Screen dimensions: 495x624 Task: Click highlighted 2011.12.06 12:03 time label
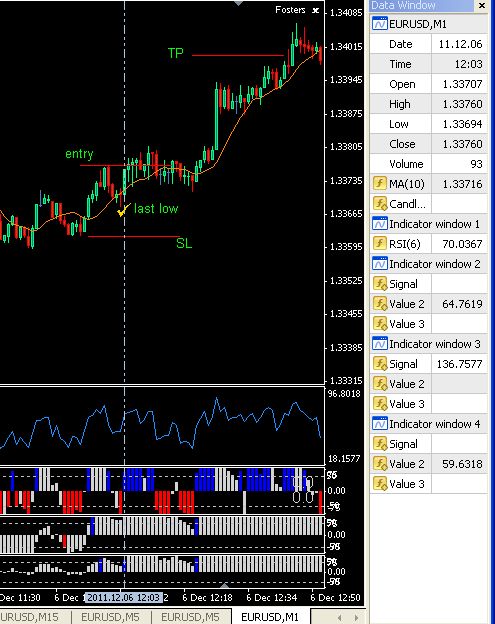[x=124, y=597]
